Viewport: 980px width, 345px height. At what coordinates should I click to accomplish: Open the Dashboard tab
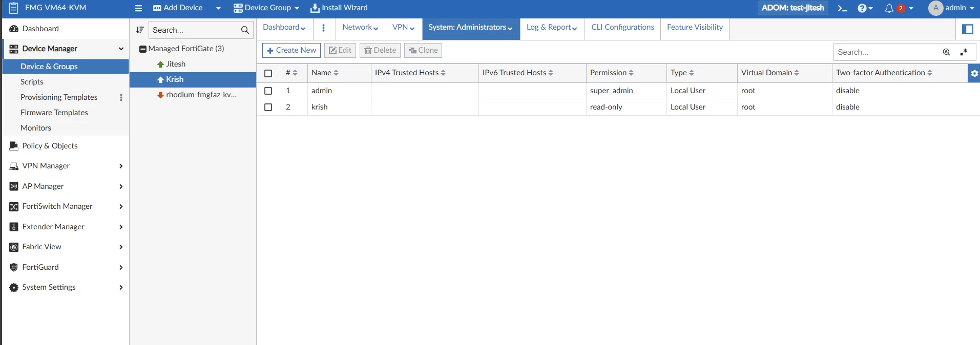tap(284, 28)
